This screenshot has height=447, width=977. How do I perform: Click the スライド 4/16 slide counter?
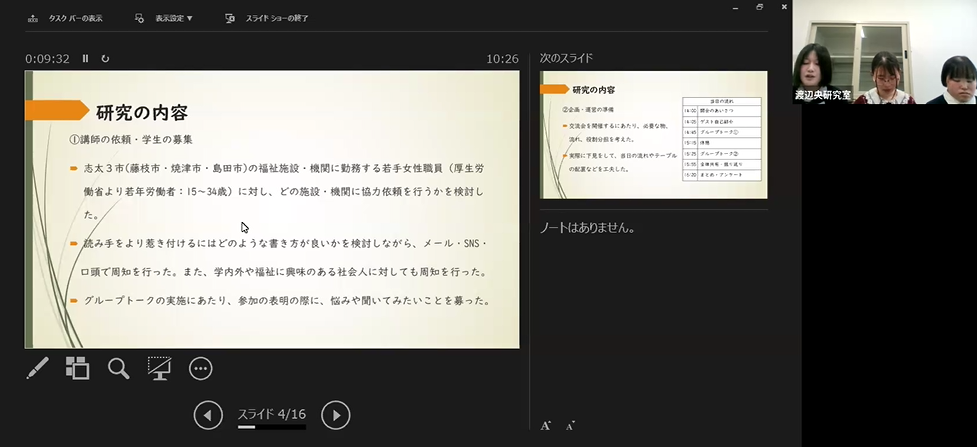click(272, 414)
